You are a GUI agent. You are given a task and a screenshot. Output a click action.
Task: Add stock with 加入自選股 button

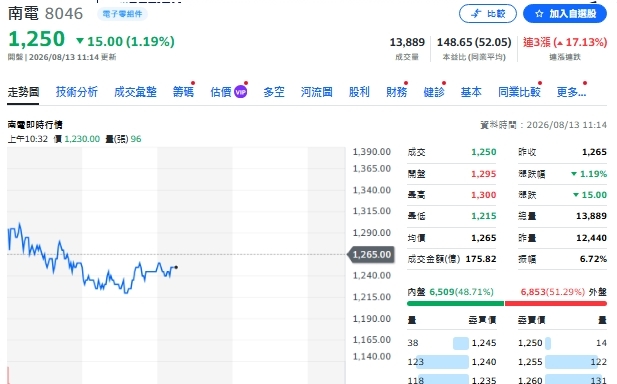pyautogui.click(x=565, y=14)
